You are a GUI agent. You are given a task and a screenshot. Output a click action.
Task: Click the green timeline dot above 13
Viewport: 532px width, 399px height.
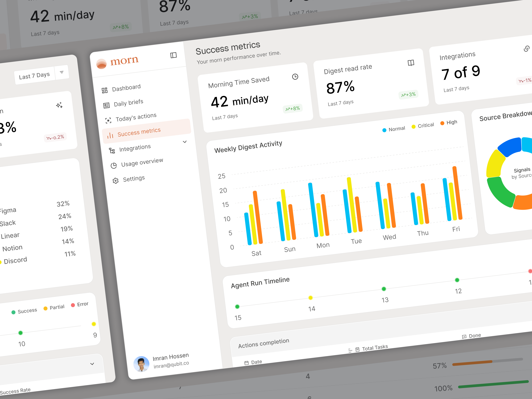pyautogui.click(x=384, y=289)
